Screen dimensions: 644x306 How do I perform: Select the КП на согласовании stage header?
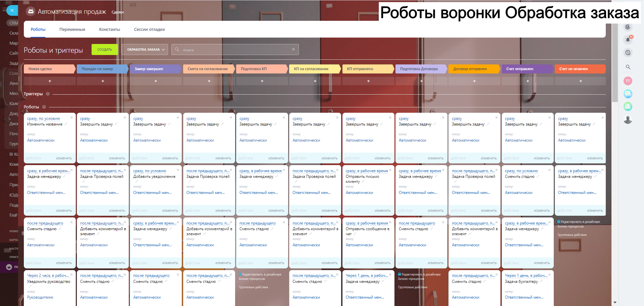click(x=315, y=69)
